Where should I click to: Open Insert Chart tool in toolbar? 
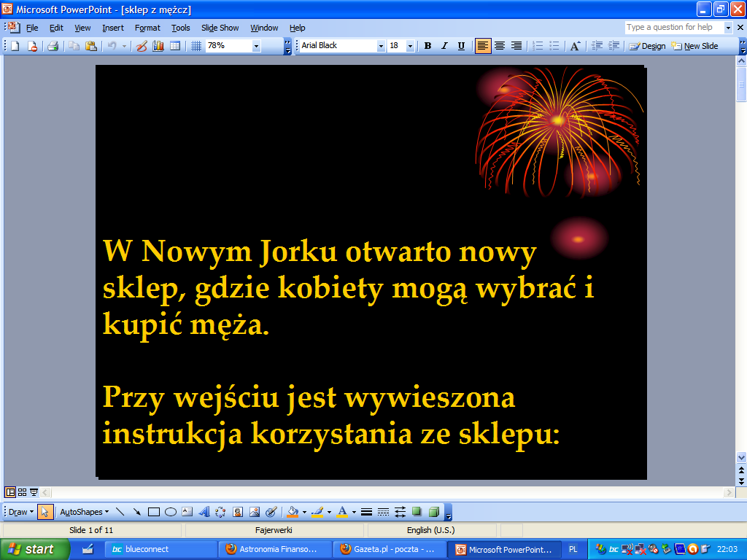tap(158, 46)
